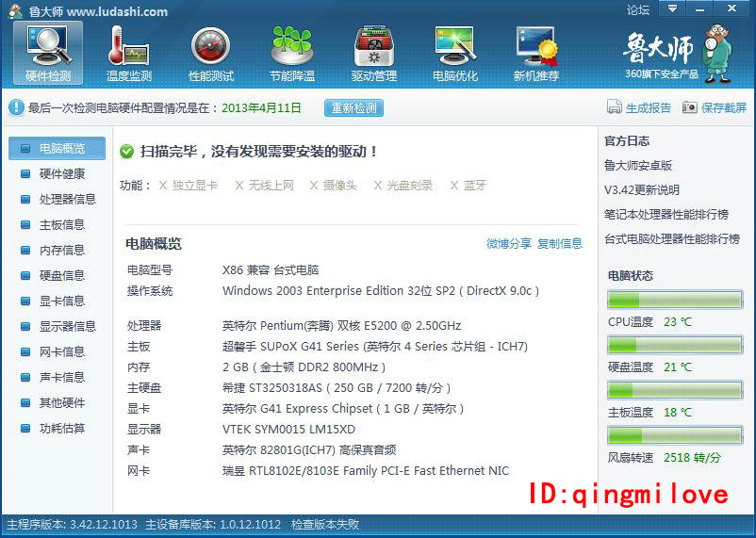Open the 驱动管理 driver manager
Viewport: 756px width, 538px height.
pos(374,53)
